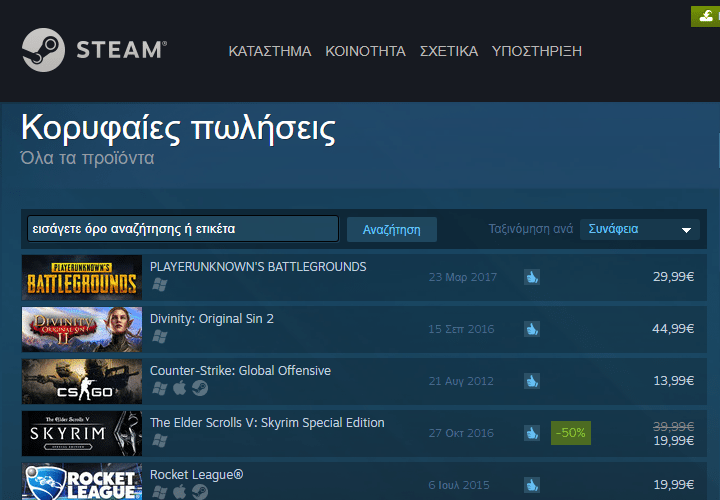Image resolution: width=720 pixels, height=500 pixels.
Task: Open the ΚΑΤΑΣΤΗΜΑ menu
Action: [x=270, y=51]
